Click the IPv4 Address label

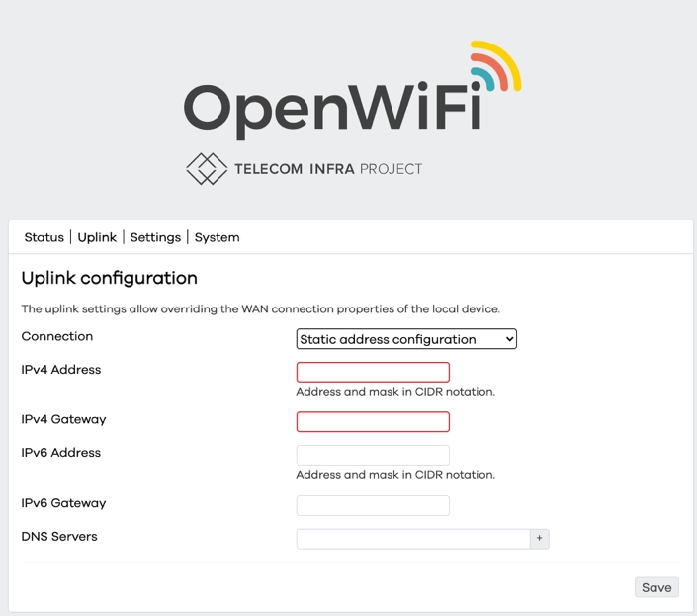[x=61, y=370]
